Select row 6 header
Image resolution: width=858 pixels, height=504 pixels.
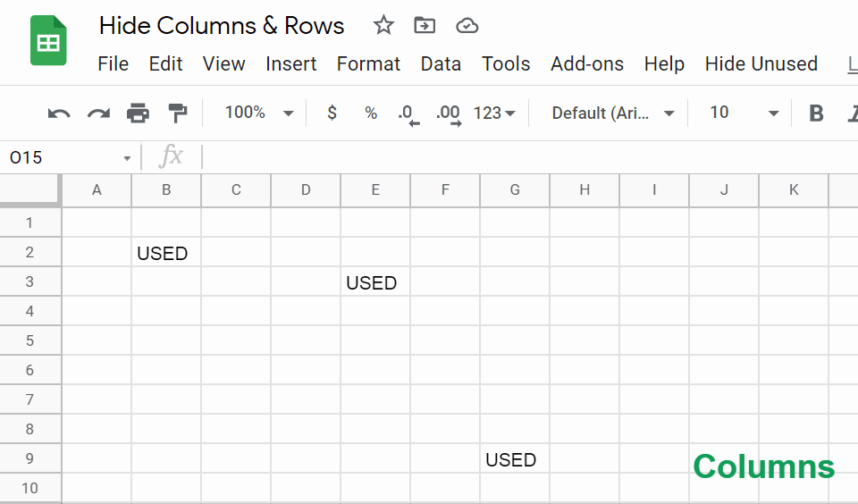pyautogui.click(x=30, y=371)
